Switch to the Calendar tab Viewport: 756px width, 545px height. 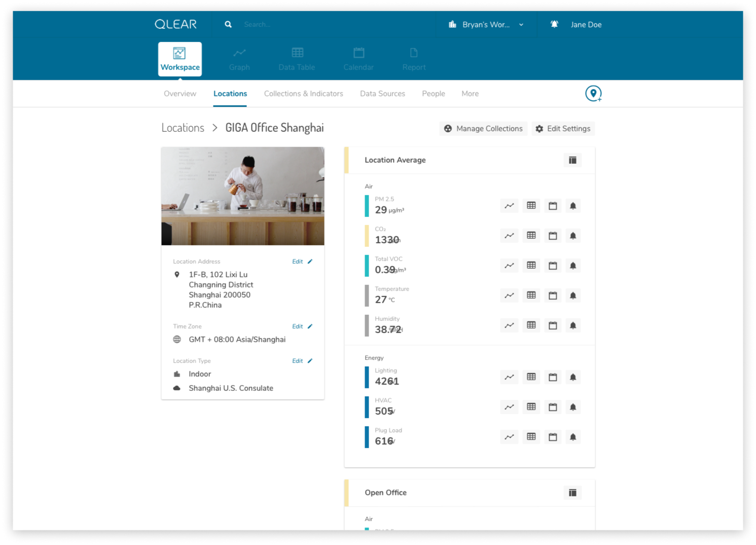tap(358, 59)
